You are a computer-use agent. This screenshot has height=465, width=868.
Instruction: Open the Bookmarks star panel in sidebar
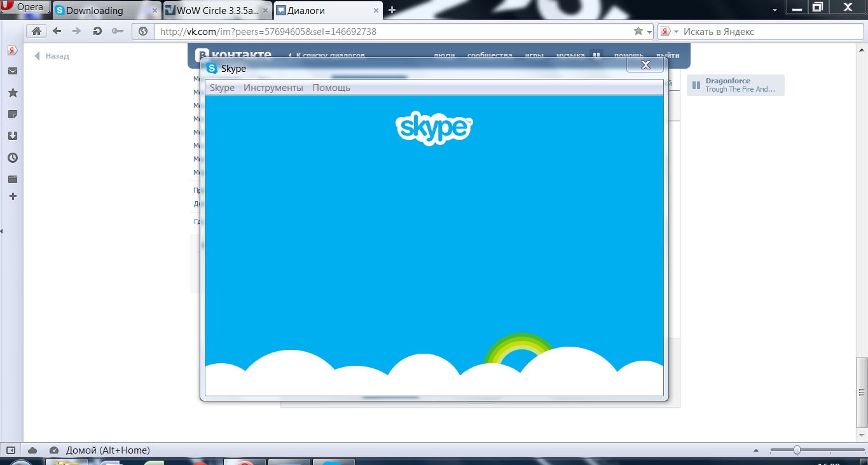[x=12, y=93]
